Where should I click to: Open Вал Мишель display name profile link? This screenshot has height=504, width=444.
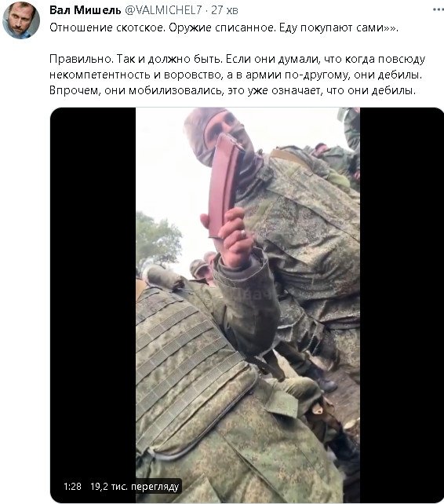click(x=86, y=10)
